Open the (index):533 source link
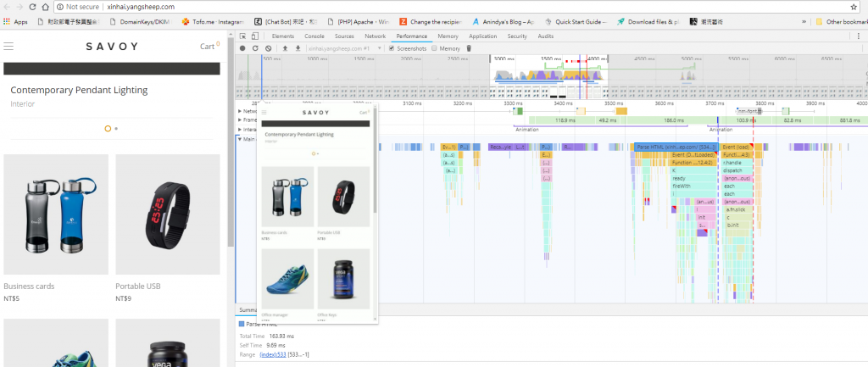This screenshot has width=868, height=367. coord(272,354)
